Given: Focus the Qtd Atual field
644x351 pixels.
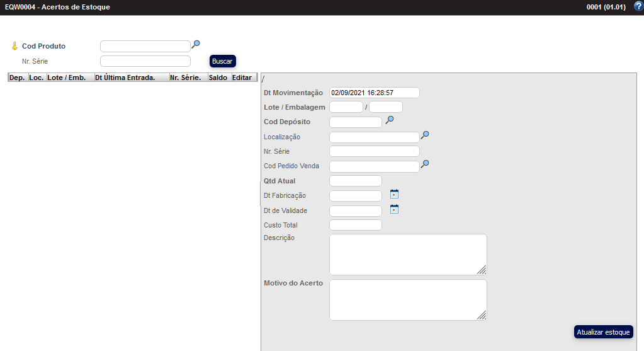Looking at the screenshot, I should click(355, 181).
